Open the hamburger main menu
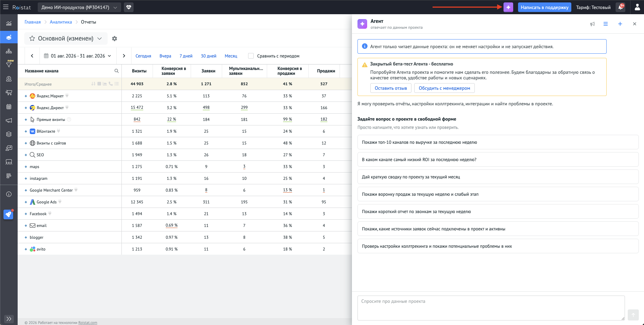The height and width of the screenshot is (325, 644). coord(6,7)
